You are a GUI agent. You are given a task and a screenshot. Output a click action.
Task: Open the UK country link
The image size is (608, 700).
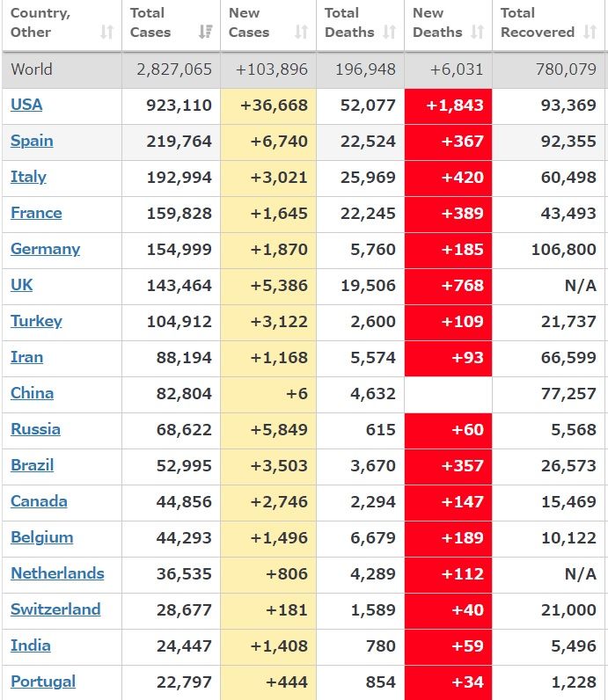pyautogui.click(x=22, y=285)
